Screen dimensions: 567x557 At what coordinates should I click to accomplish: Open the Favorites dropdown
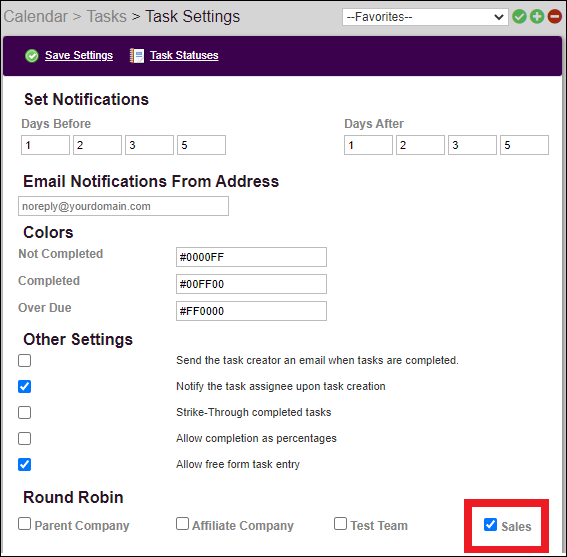tap(425, 17)
